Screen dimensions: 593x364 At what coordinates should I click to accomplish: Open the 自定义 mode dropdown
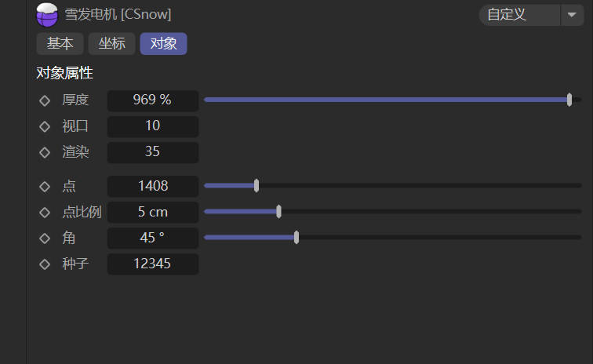[518, 15]
